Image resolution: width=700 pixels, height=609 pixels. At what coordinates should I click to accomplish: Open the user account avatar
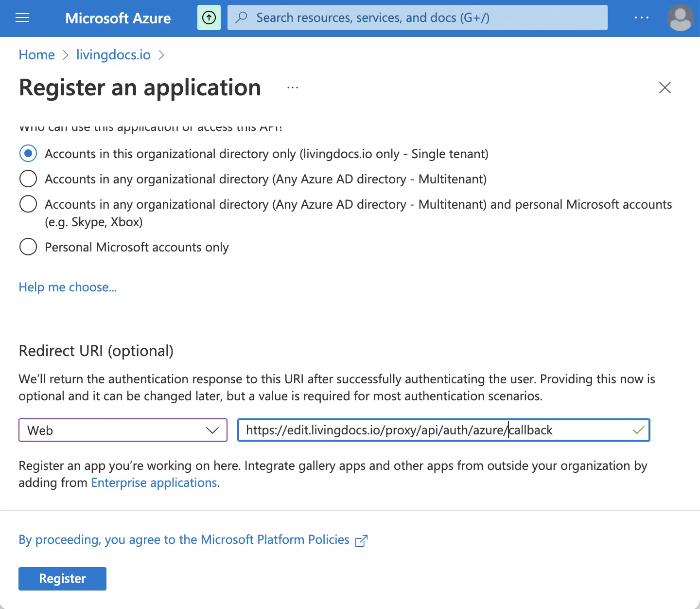pos(680,18)
